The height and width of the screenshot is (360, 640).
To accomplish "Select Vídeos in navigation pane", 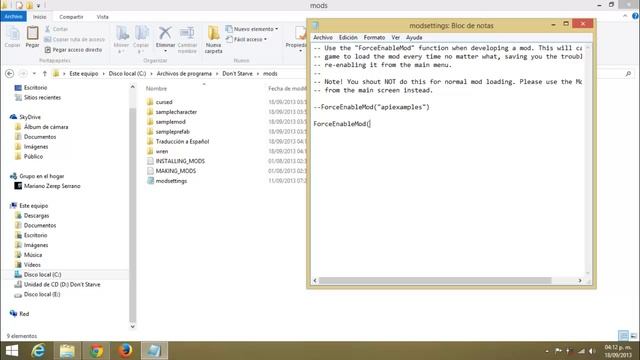I will [x=32, y=264].
